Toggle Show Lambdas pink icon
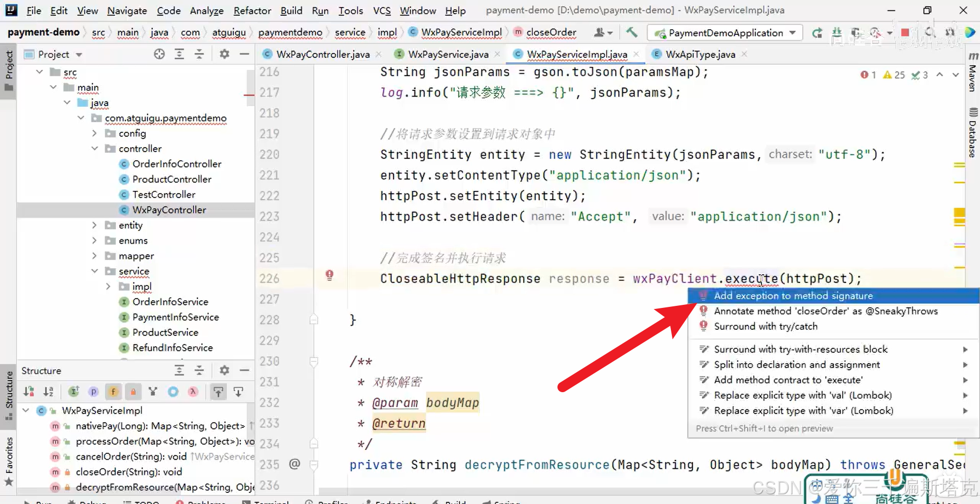The height and width of the screenshot is (504, 980). pyautogui.click(x=193, y=392)
